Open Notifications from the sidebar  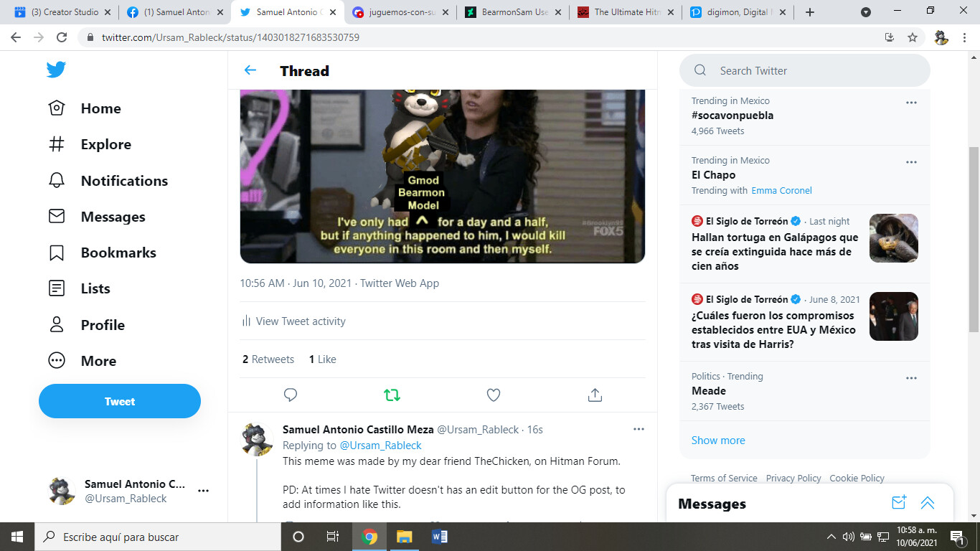coord(123,181)
